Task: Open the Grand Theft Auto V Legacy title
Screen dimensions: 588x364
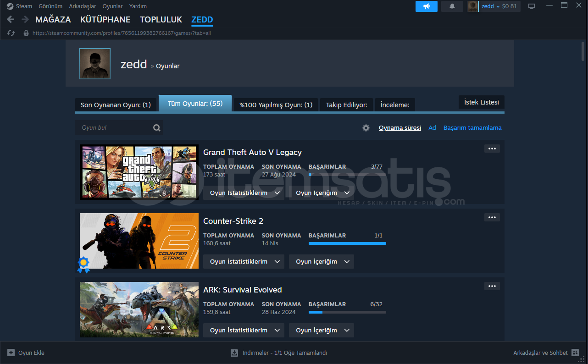Action: [x=252, y=152]
